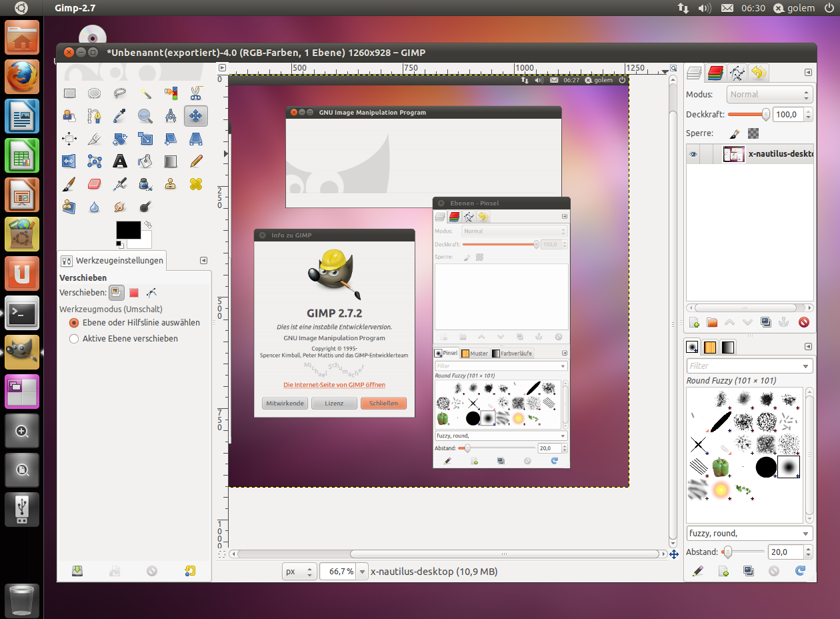Open the Modus dropdown in the right dock
This screenshot has width=840, height=619.
point(770,95)
